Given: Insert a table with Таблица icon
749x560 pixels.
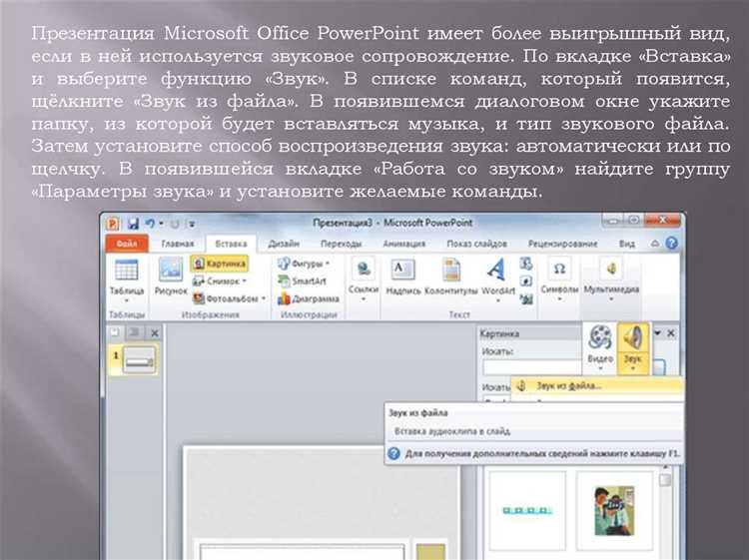Looking at the screenshot, I should [x=127, y=271].
